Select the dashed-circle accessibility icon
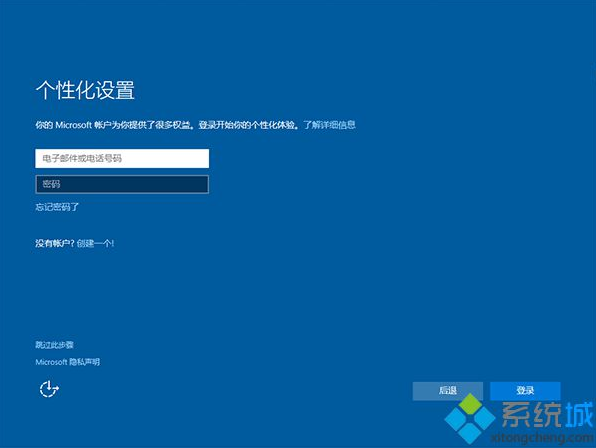This screenshot has width=596, height=448. [49, 389]
